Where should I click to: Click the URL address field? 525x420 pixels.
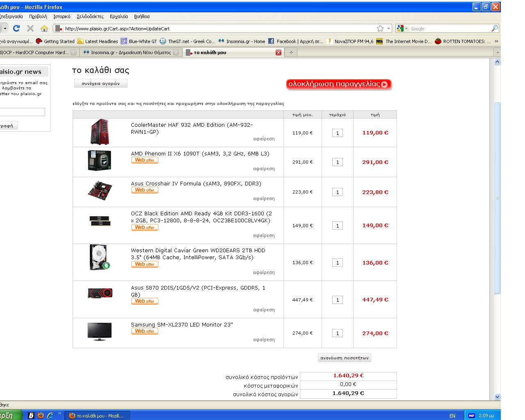219,28
